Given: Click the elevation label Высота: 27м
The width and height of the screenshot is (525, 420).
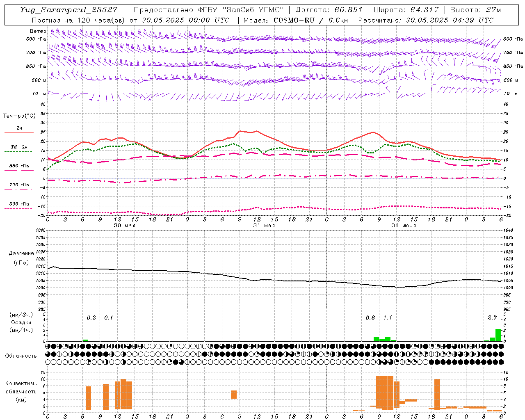Looking at the screenshot, I should click(475, 10).
